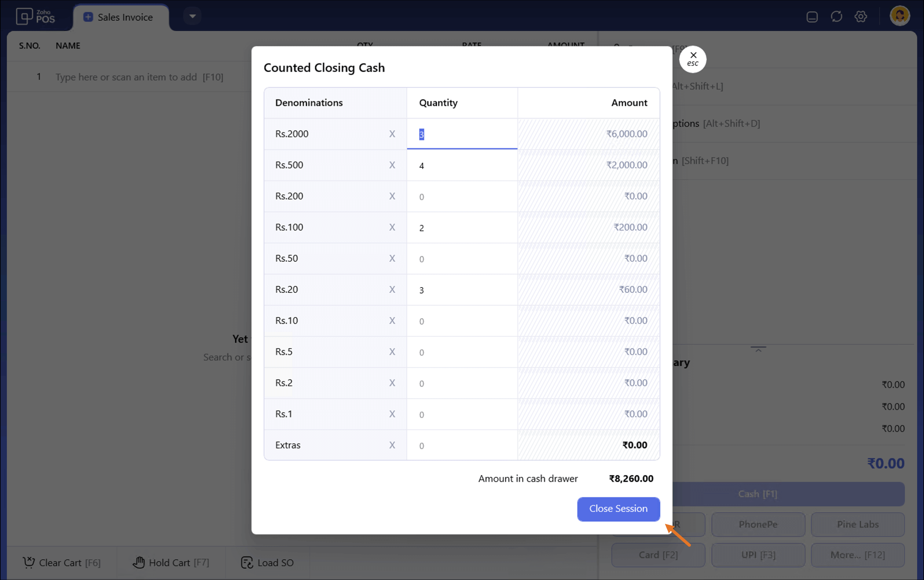Click the user profile avatar
The height and width of the screenshot is (580, 924).
(900, 16)
